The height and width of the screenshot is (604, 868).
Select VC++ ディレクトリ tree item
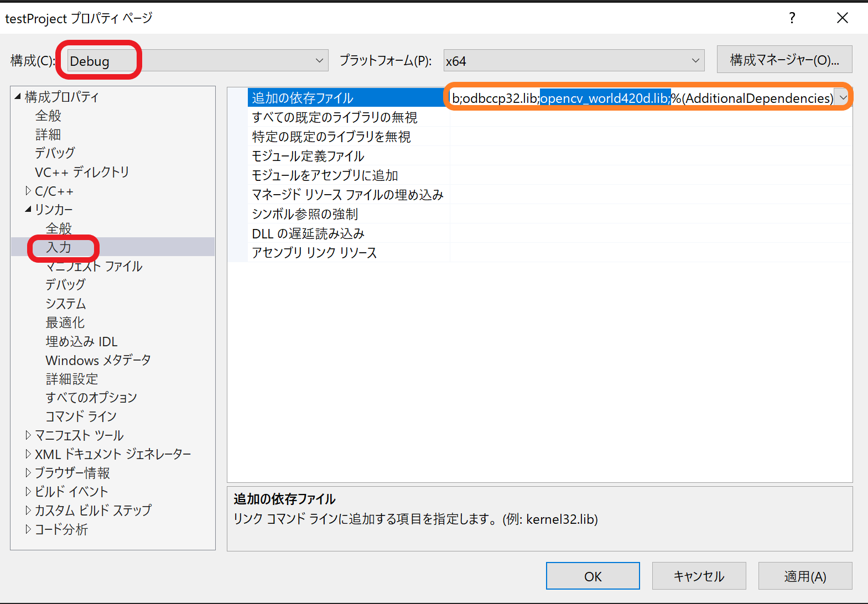click(82, 172)
